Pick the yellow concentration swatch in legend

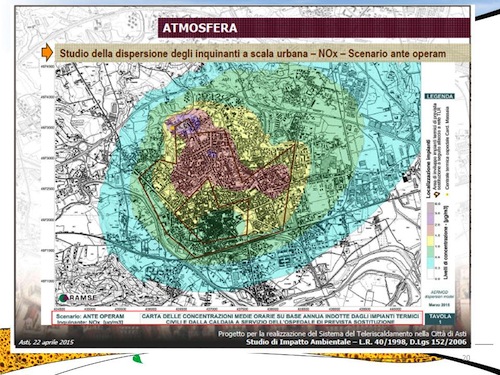[x=430, y=241]
